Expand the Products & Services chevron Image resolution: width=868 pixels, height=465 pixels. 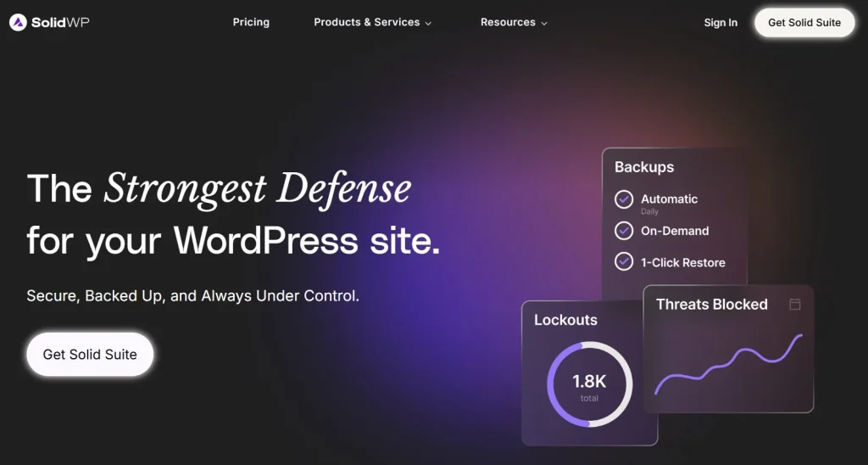(428, 24)
